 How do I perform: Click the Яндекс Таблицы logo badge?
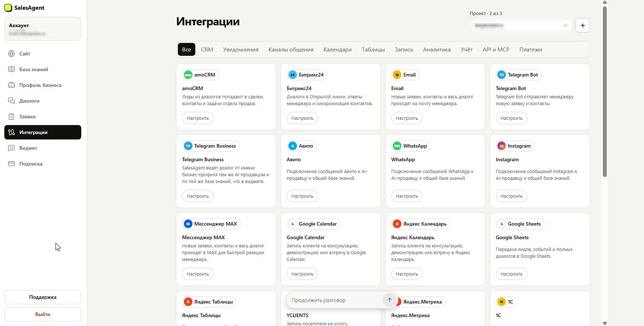(188, 302)
